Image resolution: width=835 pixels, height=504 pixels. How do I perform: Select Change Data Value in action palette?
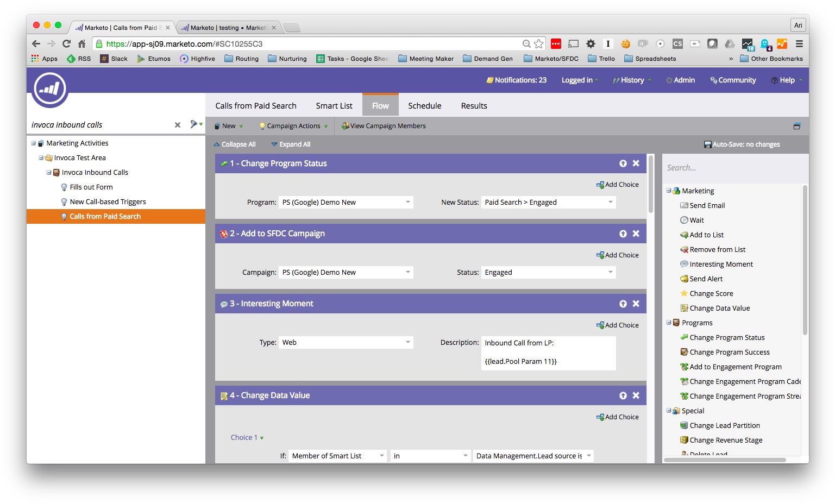coord(715,308)
